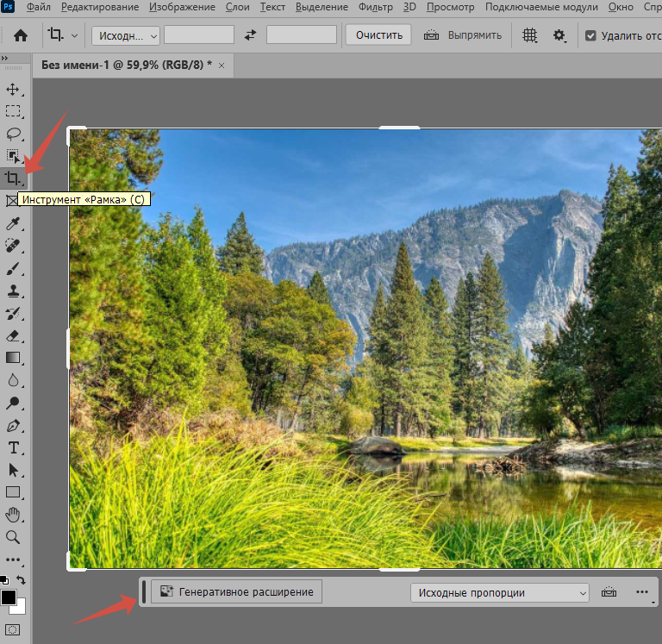Select the Type tool

coord(13,447)
